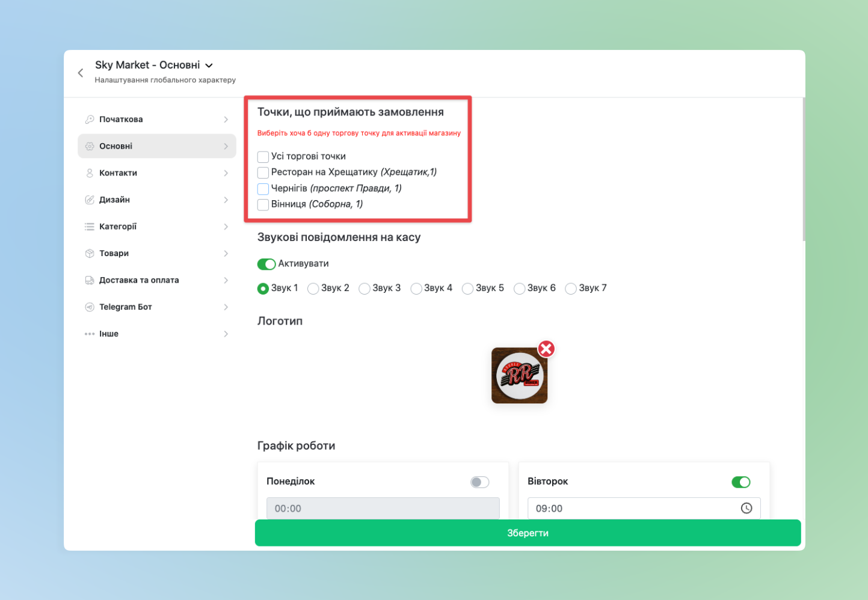Screen dimensions: 868x600
Task: Click the palette icon beside Дизайн
Action: tap(90, 200)
